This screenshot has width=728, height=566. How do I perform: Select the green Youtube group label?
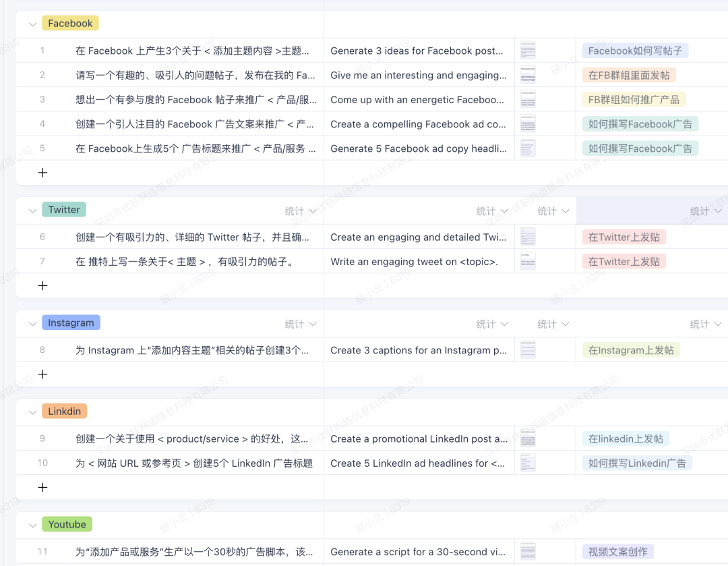click(x=67, y=524)
